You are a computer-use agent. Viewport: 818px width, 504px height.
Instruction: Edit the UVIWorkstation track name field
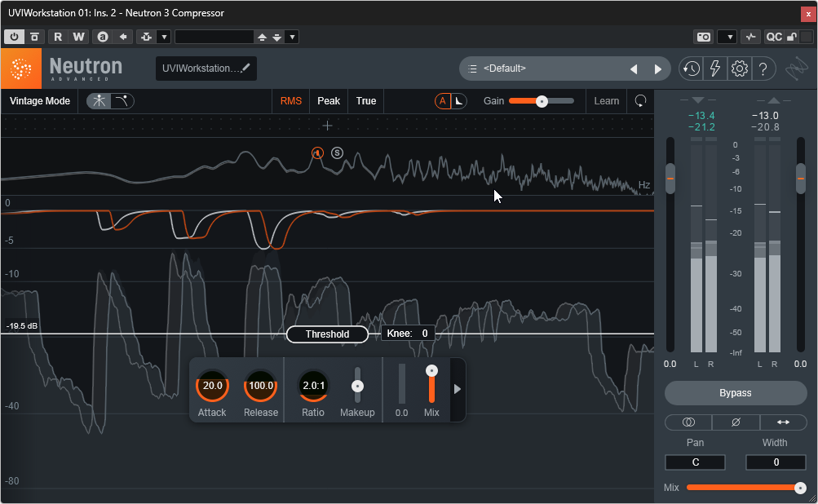[206, 69]
